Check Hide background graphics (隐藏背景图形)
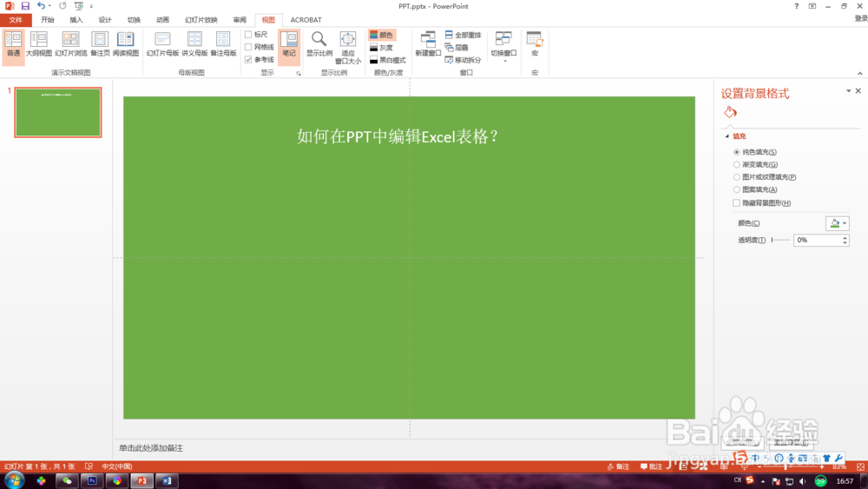This screenshot has height=489, width=868. pyautogui.click(x=736, y=202)
